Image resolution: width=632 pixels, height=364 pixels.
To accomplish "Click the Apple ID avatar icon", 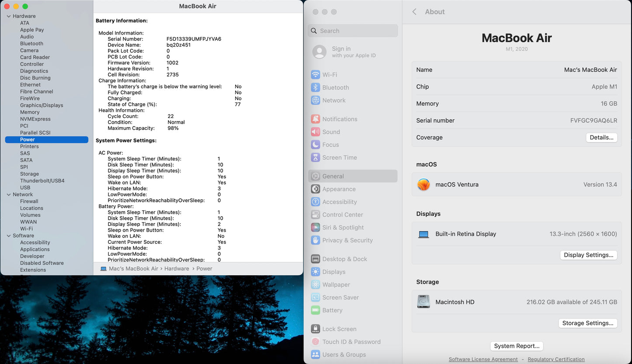I will [319, 52].
